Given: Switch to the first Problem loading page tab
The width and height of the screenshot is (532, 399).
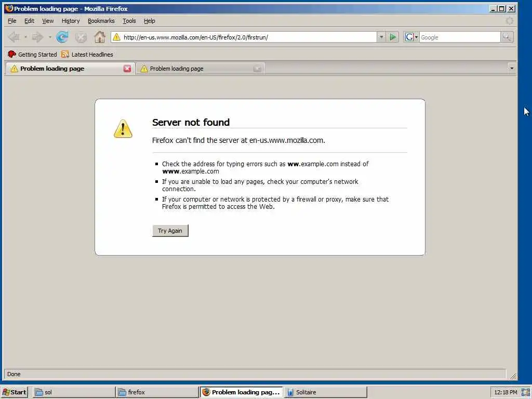Looking at the screenshot, I should (x=70, y=69).
